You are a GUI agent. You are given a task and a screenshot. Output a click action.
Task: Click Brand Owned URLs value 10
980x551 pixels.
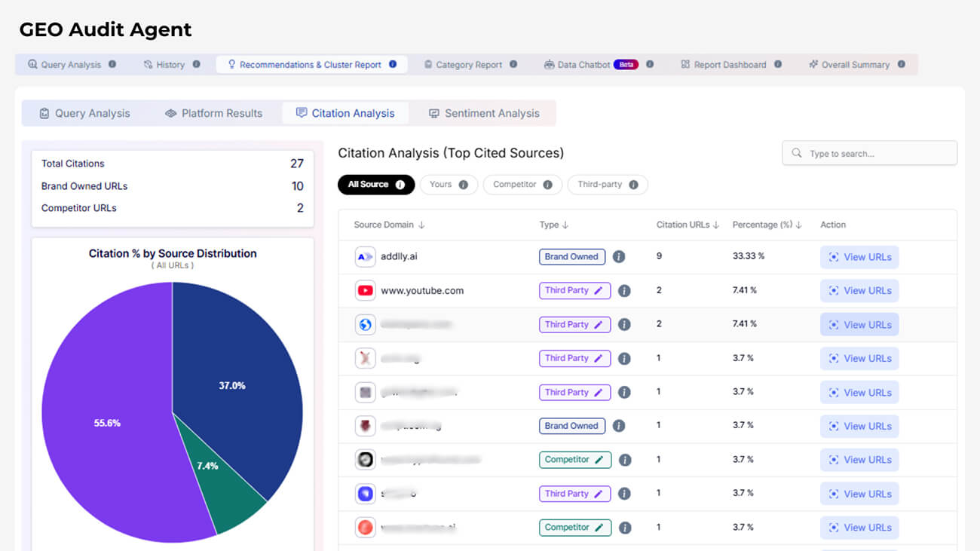pyautogui.click(x=298, y=186)
